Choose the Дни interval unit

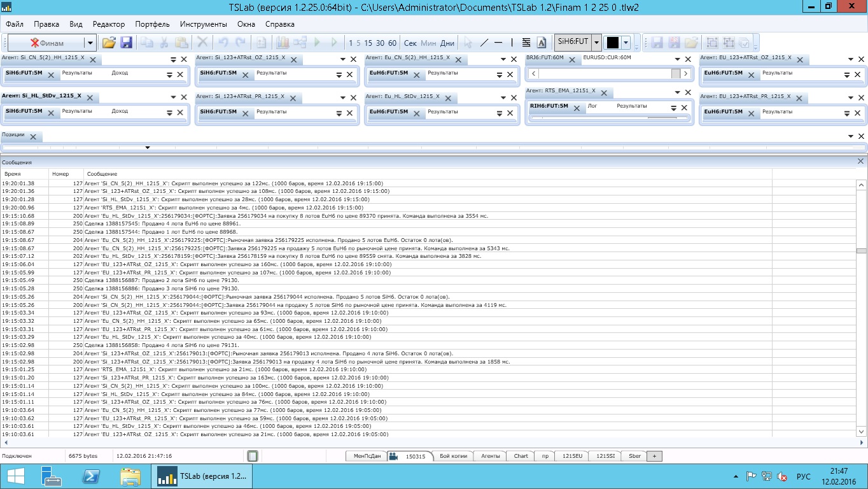pyautogui.click(x=447, y=43)
